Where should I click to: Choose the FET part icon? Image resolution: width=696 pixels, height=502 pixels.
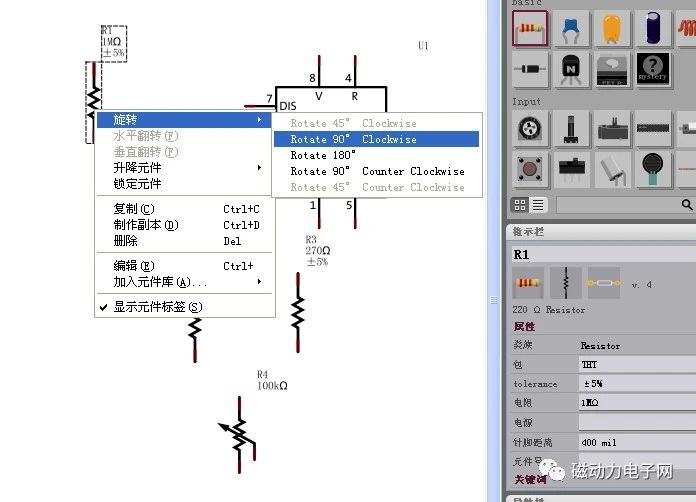pos(612,69)
